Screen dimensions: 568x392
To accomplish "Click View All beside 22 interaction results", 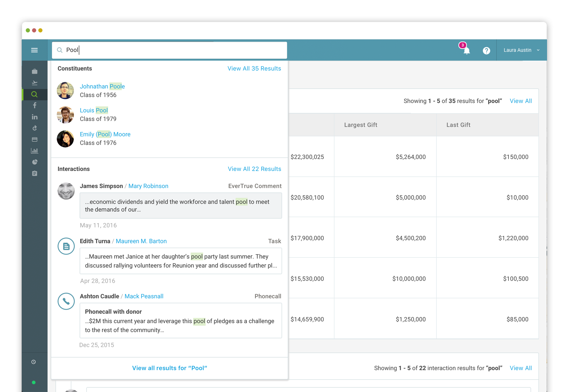I will point(521,368).
